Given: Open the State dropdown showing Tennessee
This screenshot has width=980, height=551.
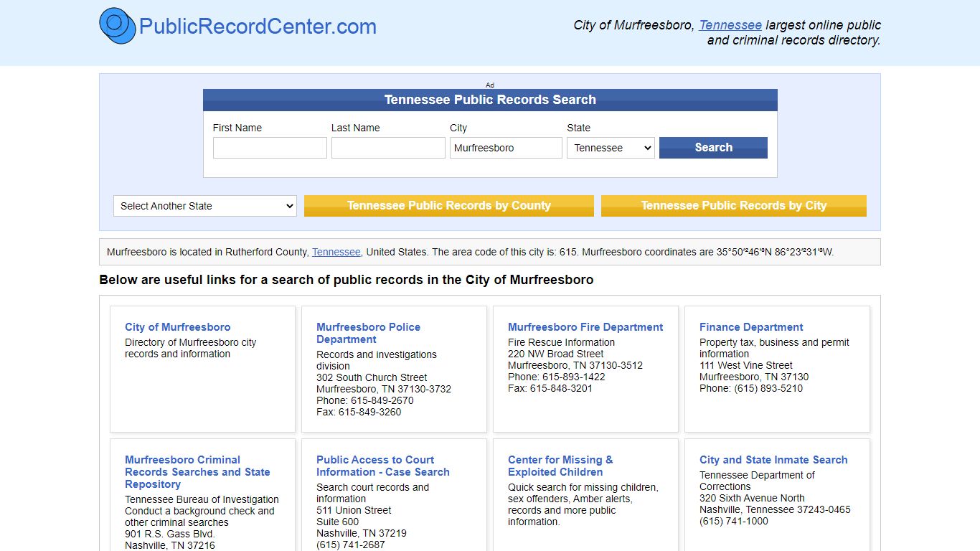Looking at the screenshot, I should pos(611,148).
